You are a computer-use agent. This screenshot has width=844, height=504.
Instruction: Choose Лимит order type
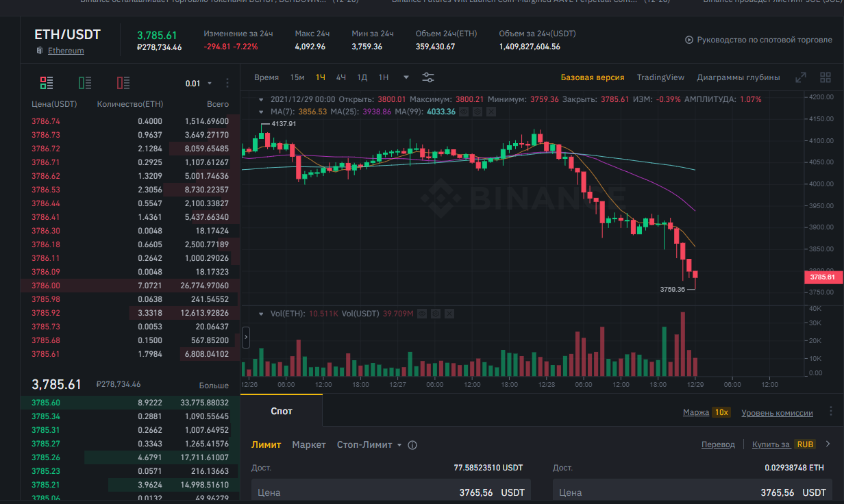coord(266,444)
